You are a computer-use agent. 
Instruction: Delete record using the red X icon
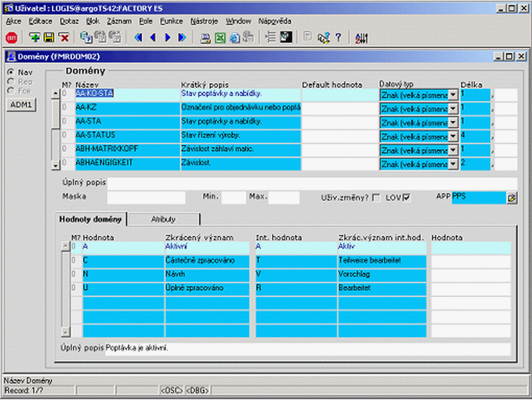pyautogui.click(x=64, y=37)
